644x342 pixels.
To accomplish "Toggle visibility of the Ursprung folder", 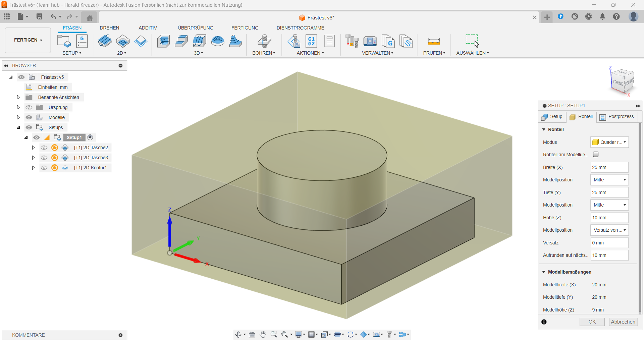I will point(29,107).
